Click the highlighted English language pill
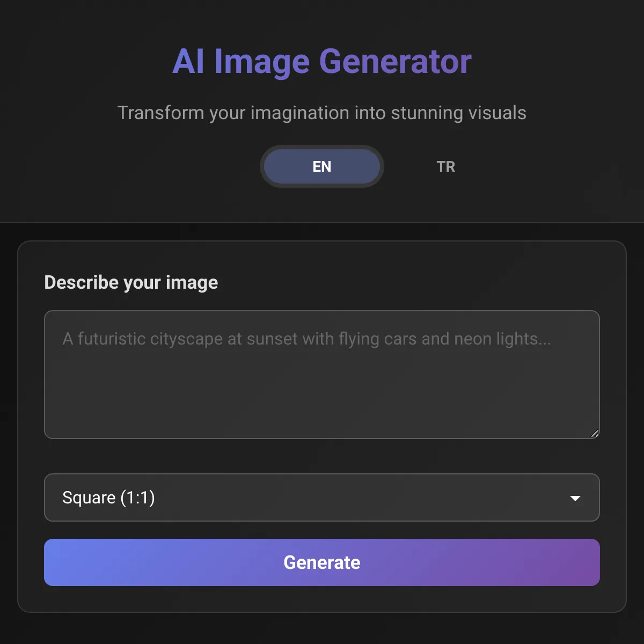This screenshot has width=644, height=644. (x=322, y=166)
